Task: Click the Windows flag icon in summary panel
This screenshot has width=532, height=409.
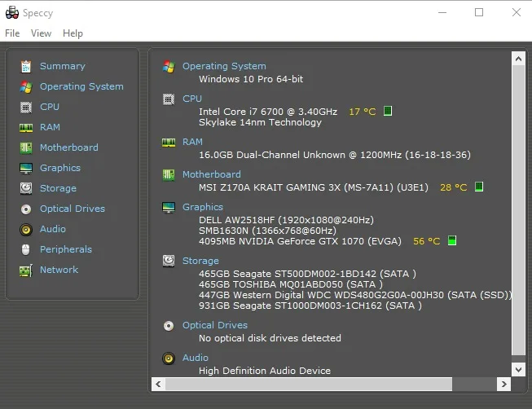Action: 169,67
